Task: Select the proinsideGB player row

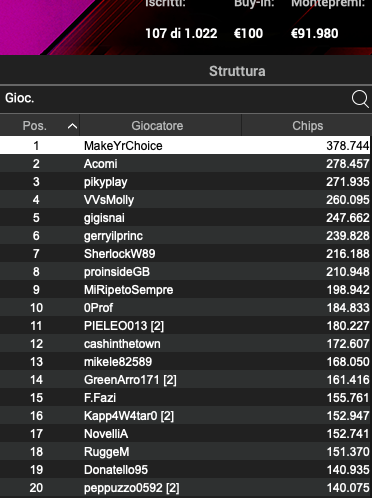Action: coord(185,271)
